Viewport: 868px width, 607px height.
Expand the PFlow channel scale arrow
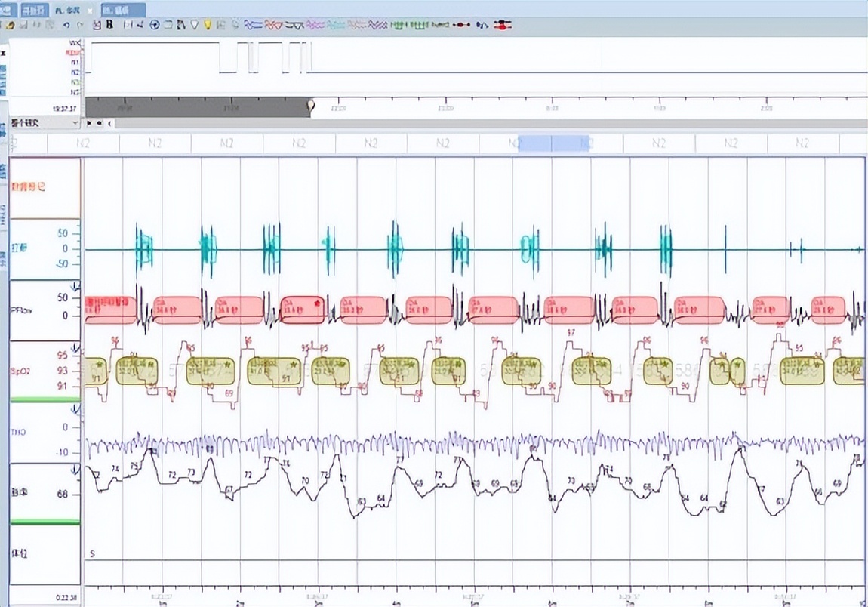[x=75, y=285]
